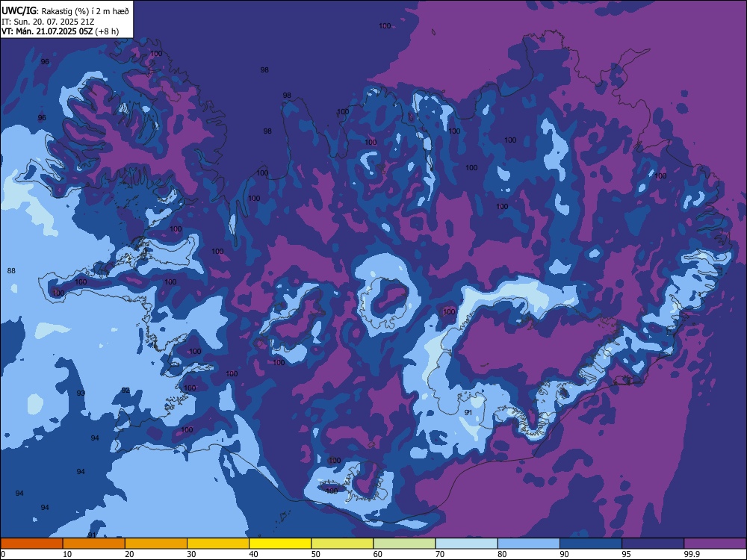Select the orange 10–20 legend color box
747x560 pixels.
coord(94,544)
